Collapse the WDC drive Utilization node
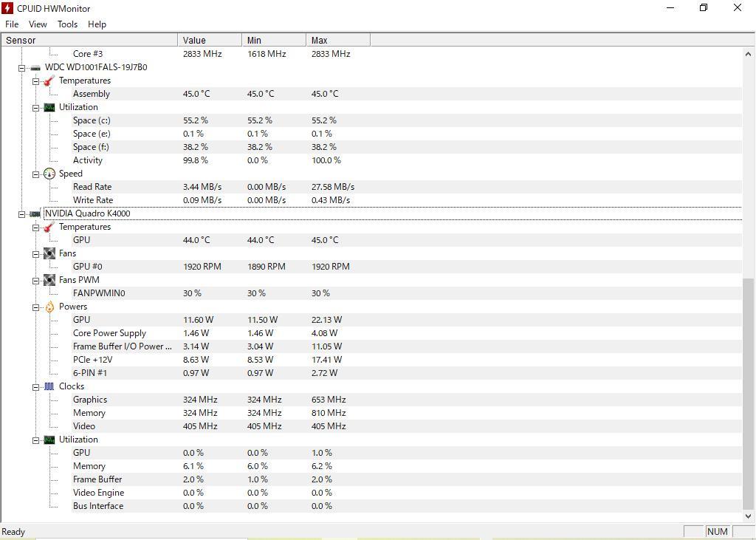 click(35, 108)
